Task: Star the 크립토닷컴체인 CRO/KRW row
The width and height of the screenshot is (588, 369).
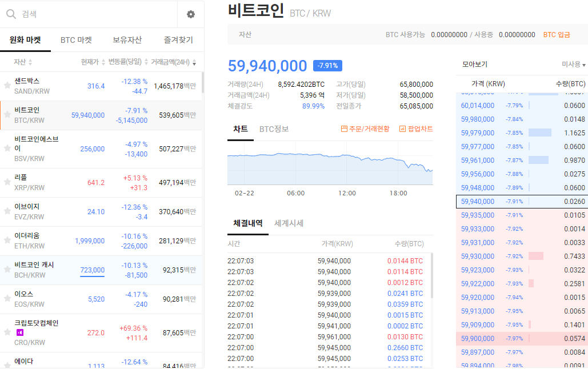Action: [x=7, y=332]
